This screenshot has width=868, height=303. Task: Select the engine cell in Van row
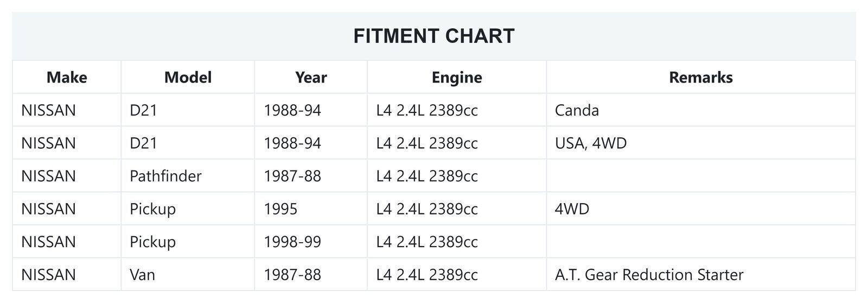coord(427,275)
